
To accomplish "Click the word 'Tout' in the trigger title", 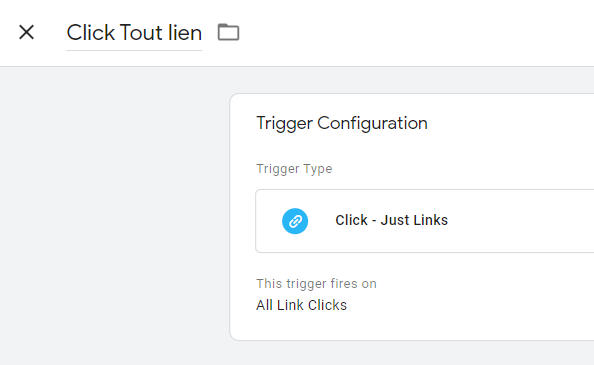I will click(x=142, y=33).
